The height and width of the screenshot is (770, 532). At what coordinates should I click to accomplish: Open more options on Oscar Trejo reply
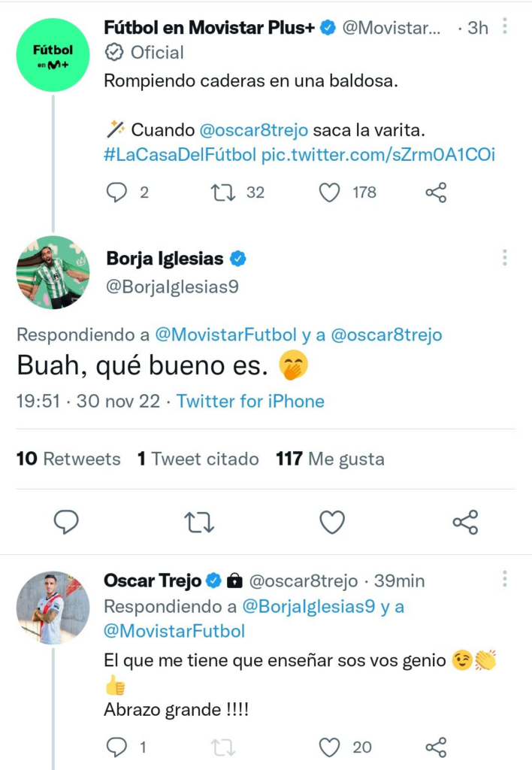[x=505, y=579]
